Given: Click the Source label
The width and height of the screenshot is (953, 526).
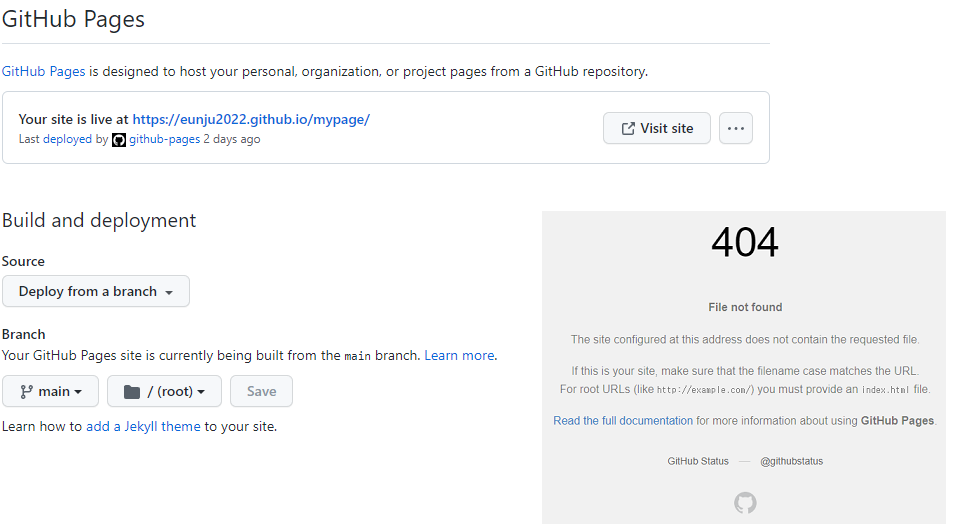Looking at the screenshot, I should pyautogui.click(x=23, y=261).
